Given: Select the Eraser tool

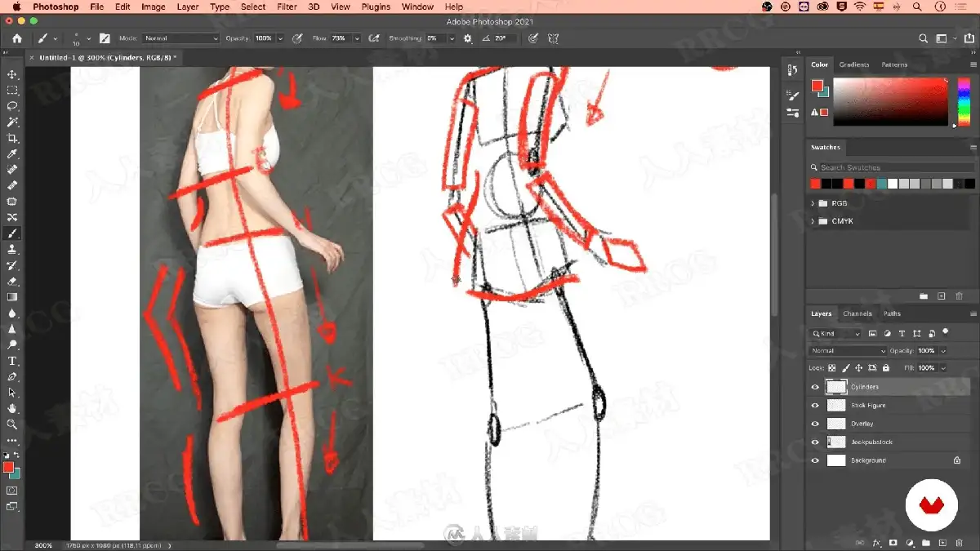Looking at the screenshot, I should [x=12, y=282].
